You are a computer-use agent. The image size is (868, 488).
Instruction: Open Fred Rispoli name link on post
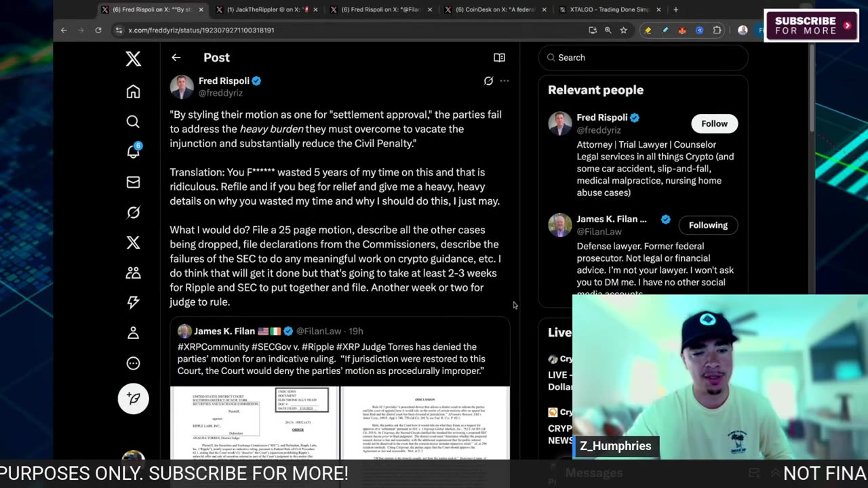[224, 81]
